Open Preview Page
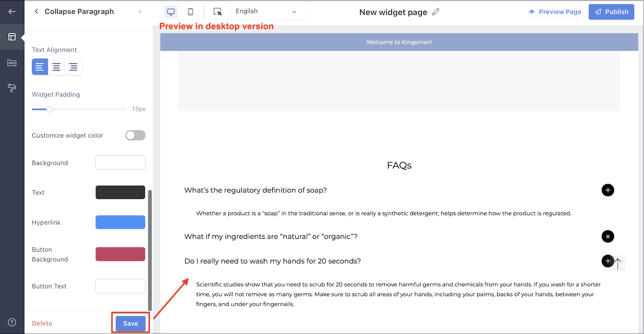Image resolution: width=644 pixels, height=334 pixels. (555, 12)
